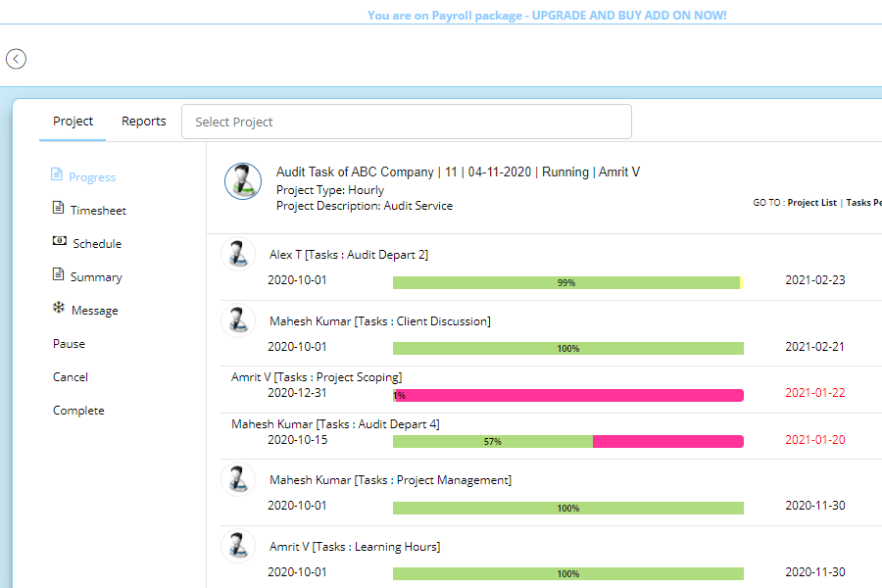Click the upgrade and buy add-on banner
The width and height of the screenshot is (882, 588).
pos(547,16)
